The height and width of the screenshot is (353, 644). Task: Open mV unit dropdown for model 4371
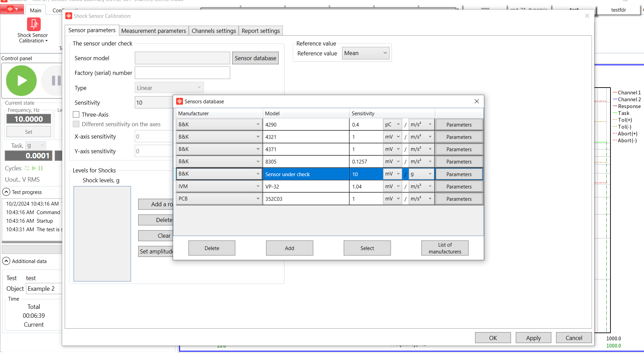(x=392, y=149)
